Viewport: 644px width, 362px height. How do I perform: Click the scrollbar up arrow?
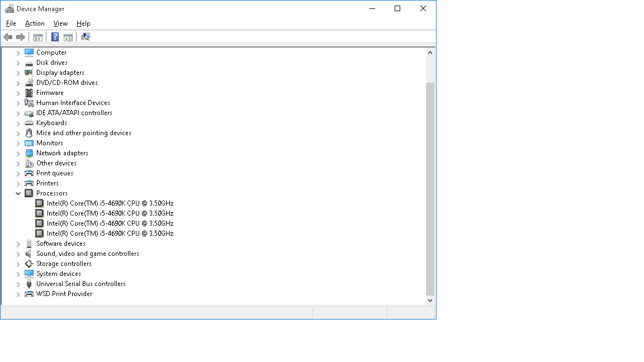coord(430,53)
